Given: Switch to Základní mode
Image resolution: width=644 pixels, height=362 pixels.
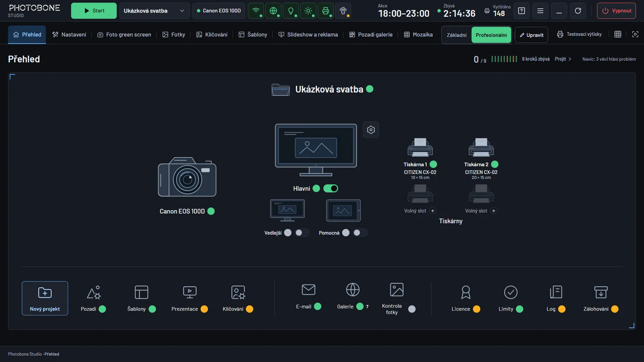Looking at the screenshot, I should coord(456,35).
